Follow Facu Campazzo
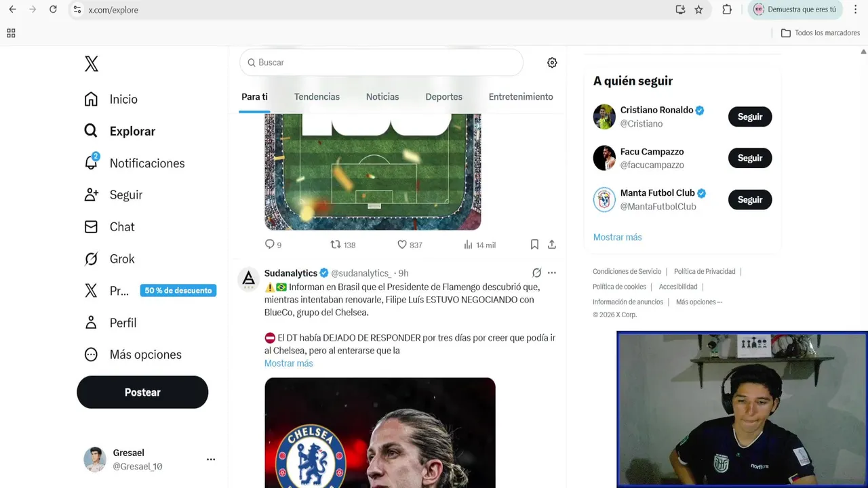The height and width of the screenshot is (488, 868). 750,158
